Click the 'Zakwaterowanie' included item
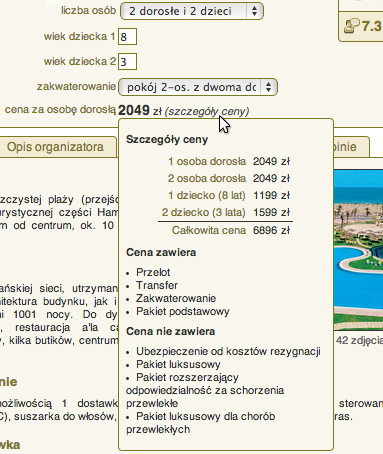383x454 pixels. coord(176,298)
